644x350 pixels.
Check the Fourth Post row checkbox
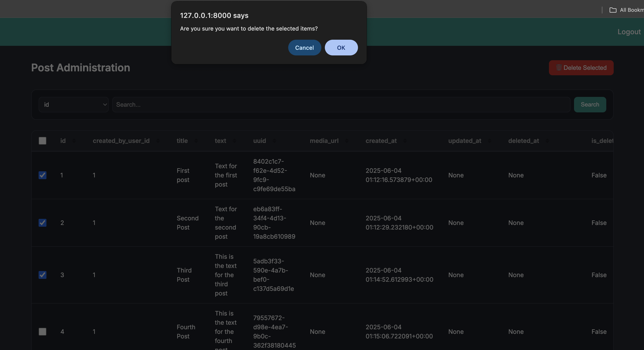tap(43, 332)
